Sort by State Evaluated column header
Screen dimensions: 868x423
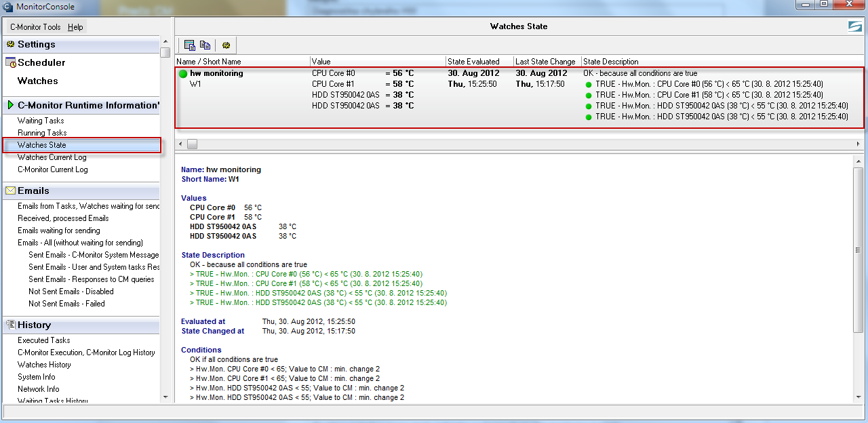coord(480,62)
